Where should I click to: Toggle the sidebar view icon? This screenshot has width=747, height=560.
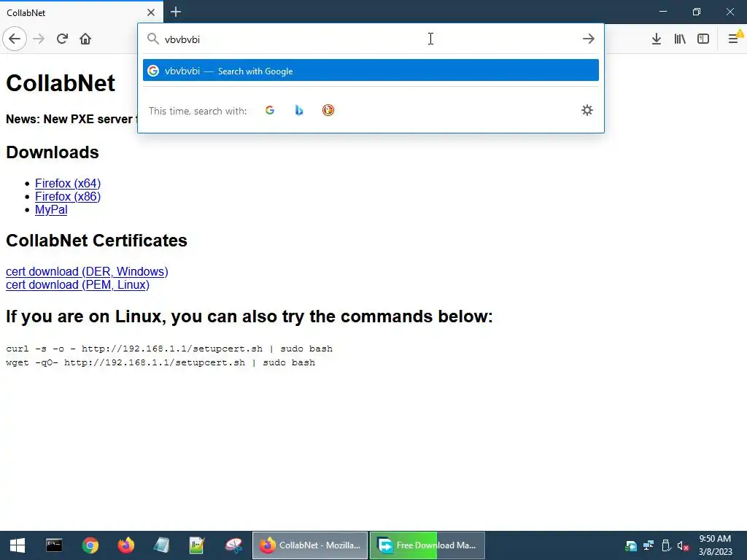[x=703, y=39]
